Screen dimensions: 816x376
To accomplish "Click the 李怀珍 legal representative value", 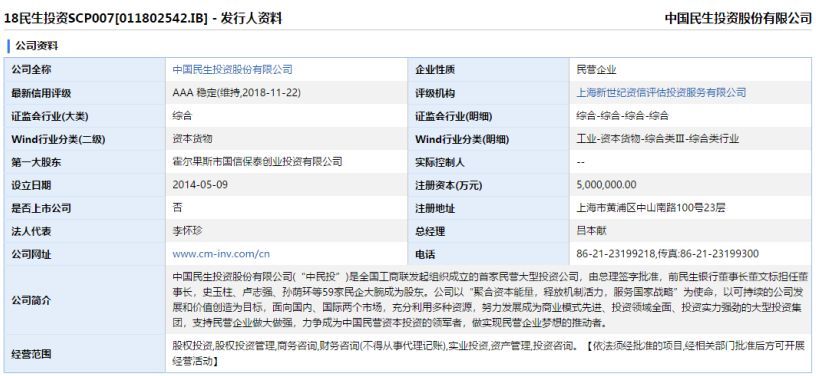I will [x=187, y=231].
